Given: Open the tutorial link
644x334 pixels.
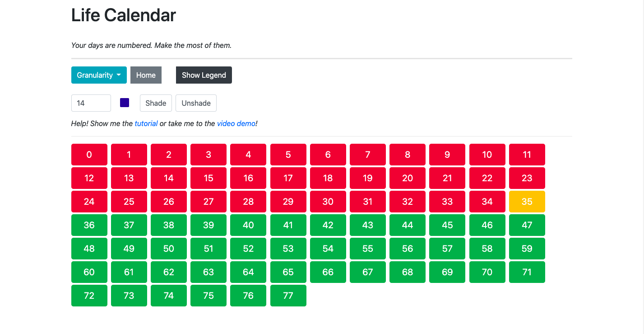Looking at the screenshot, I should (146, 123).
